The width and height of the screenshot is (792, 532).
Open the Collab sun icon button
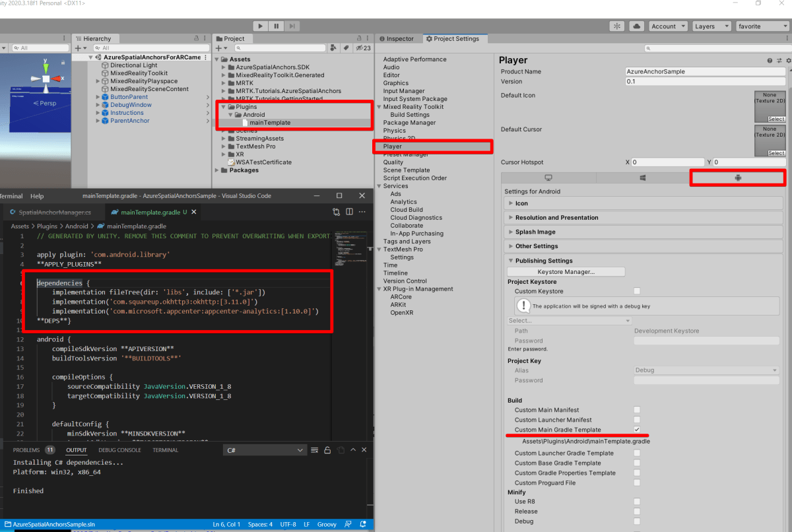click(x=617, y=26)
